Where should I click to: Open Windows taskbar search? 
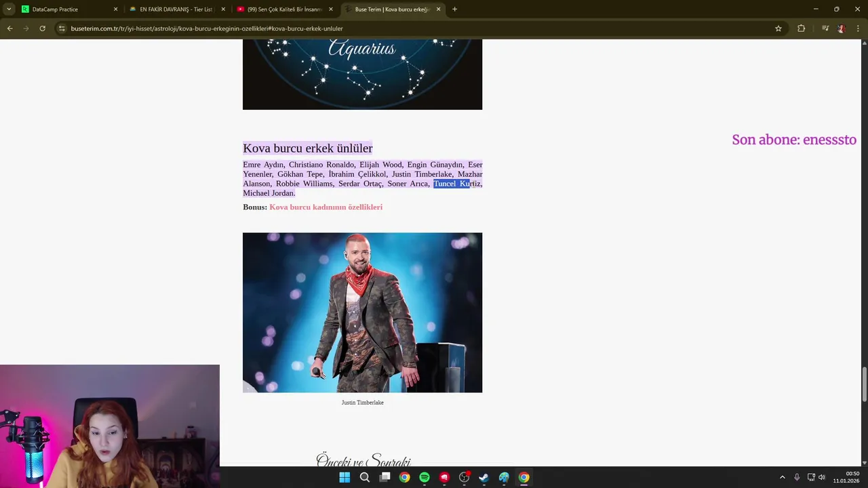364,477
